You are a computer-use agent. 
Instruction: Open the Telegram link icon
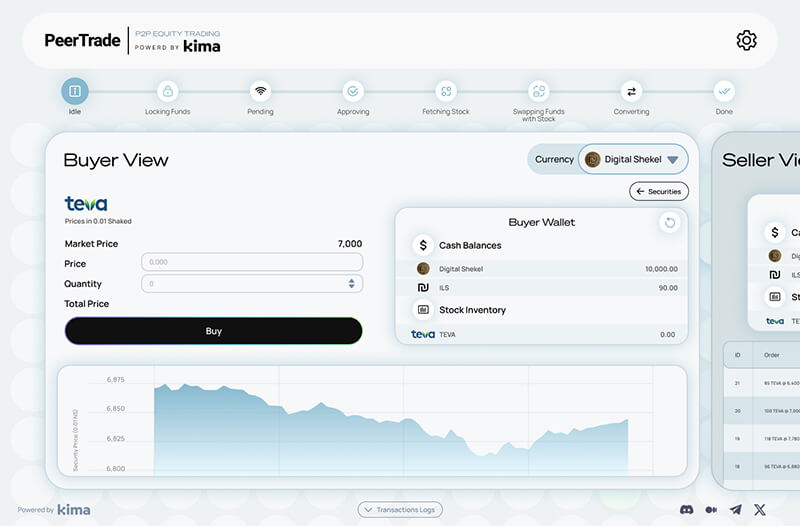coord(736,510)
